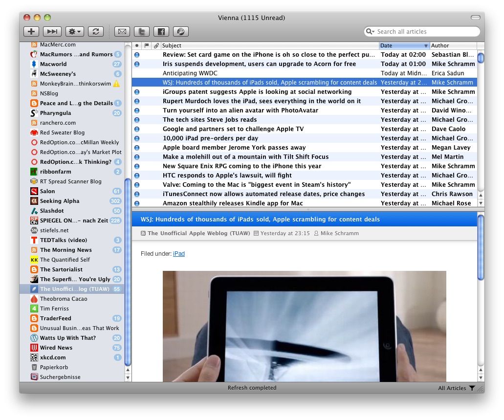This screenshot has height=420, width=504.
Task: Sort articles by Author column header
Action: click(453, 45)
